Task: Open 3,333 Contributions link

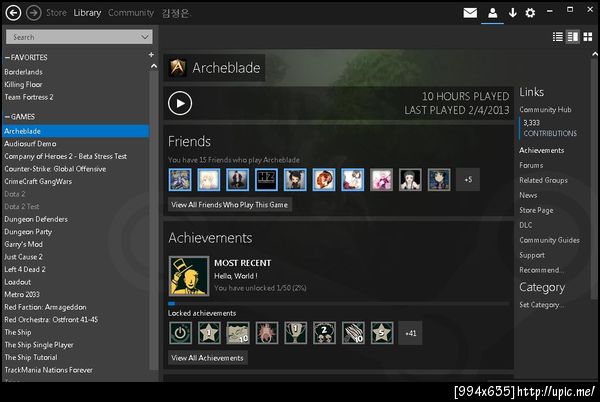Action: (550, 128)
